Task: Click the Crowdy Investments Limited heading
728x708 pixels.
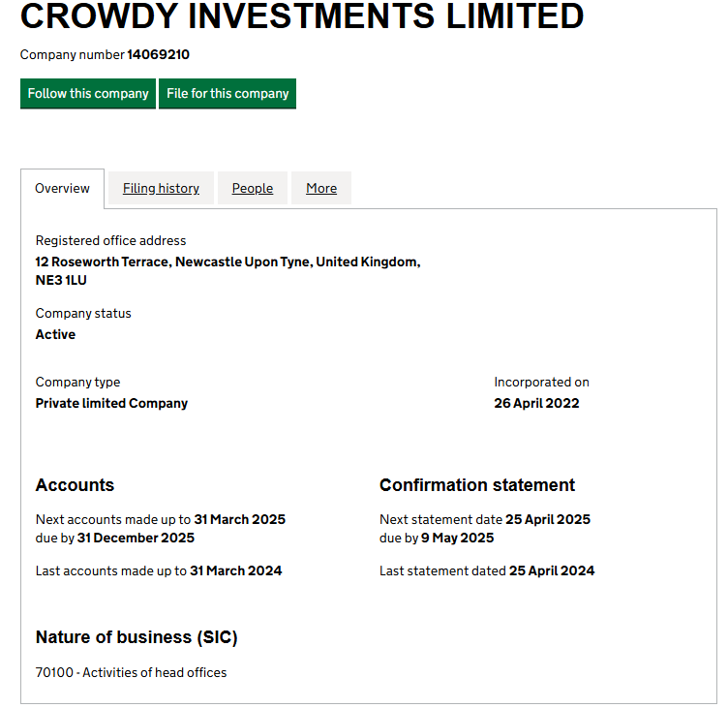Action: pos(302,16)
